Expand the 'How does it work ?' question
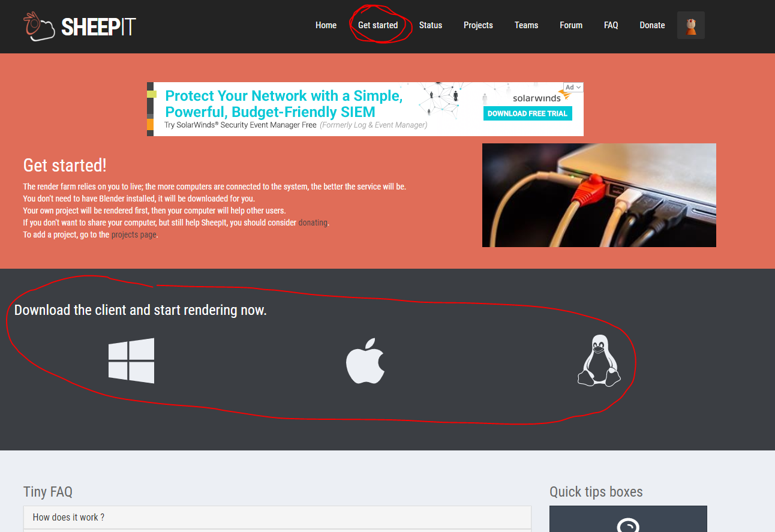 (277, 517)
